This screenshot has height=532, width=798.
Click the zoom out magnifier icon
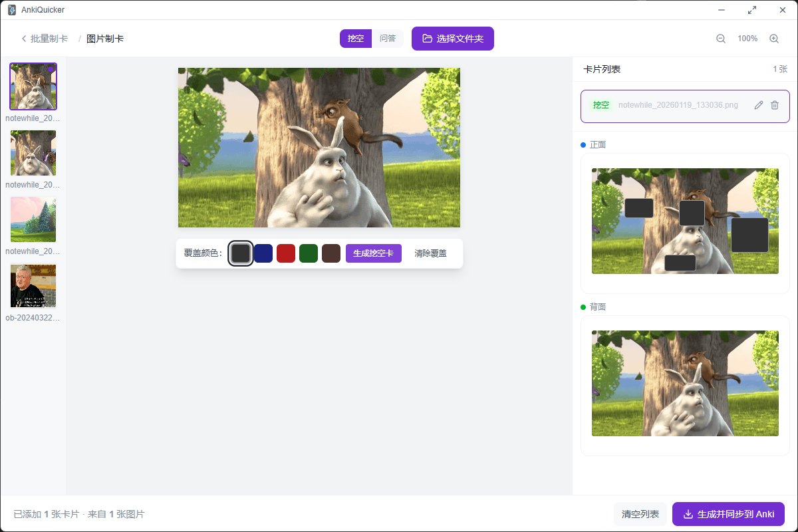721,39
